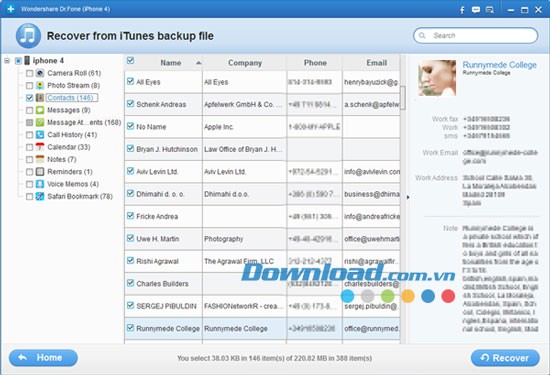Click the Contacts book icon
The height and width of the screenshot is (375, 550).
tap(40, 98)
